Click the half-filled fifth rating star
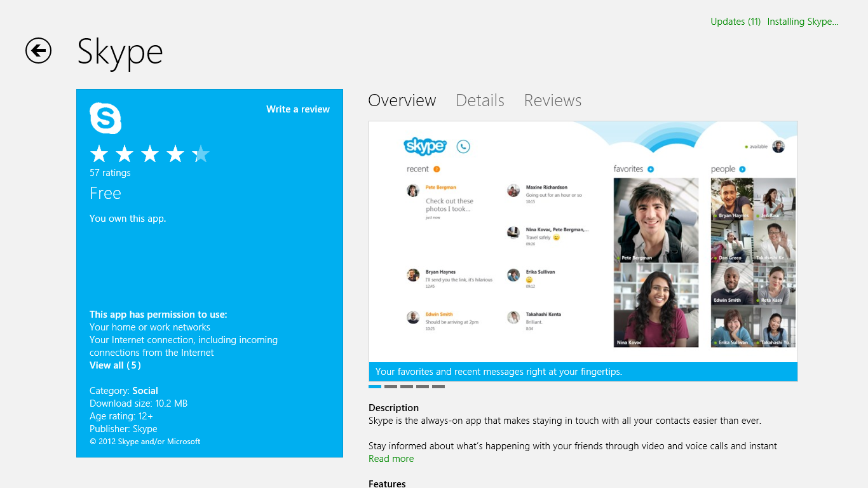This screenshot has width=868, height=488. click(x=201, y=154)
